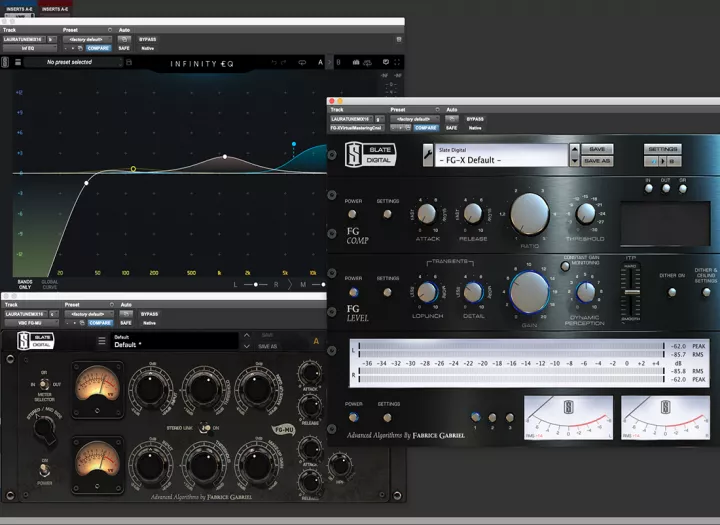The width and height of the screenshot is (720, 525).
Task: Enable Bands Only view in Infinity EQ
Action: (25, 284)
